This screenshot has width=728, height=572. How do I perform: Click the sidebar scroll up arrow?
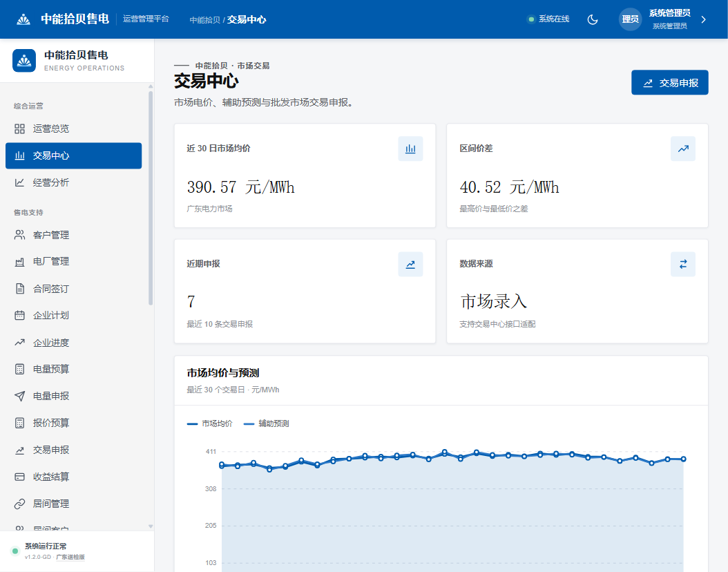(x=151, y=86)
